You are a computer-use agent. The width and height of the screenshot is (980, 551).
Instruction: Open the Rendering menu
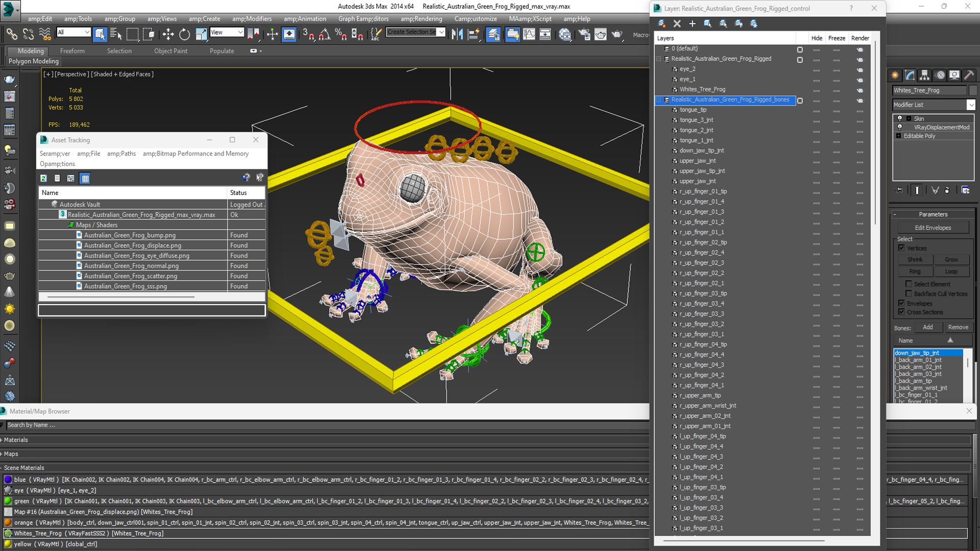coord(421,19)
